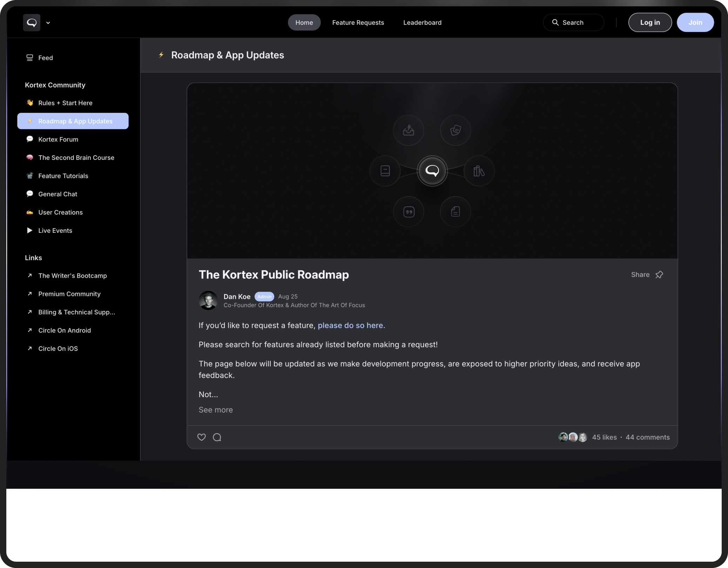Click the comment bubble icon
Image resolution: width=728 pixels, height=568 pixels.
(217, 437)
